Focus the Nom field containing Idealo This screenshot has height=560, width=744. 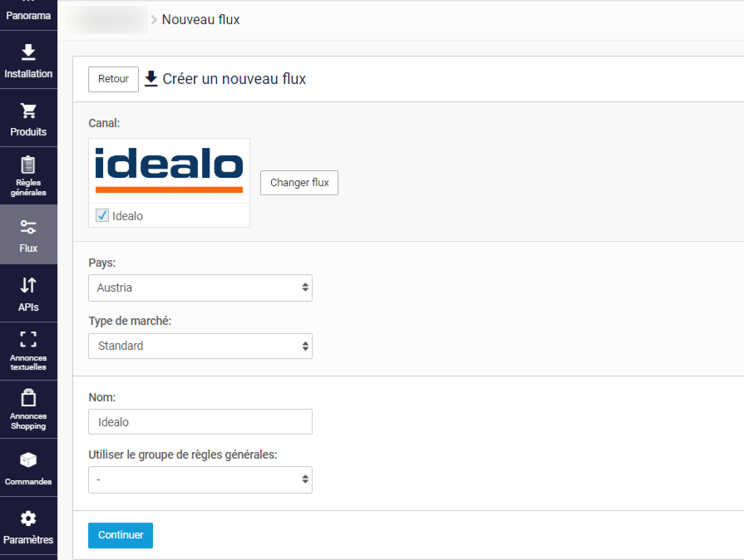pos(200,422)
